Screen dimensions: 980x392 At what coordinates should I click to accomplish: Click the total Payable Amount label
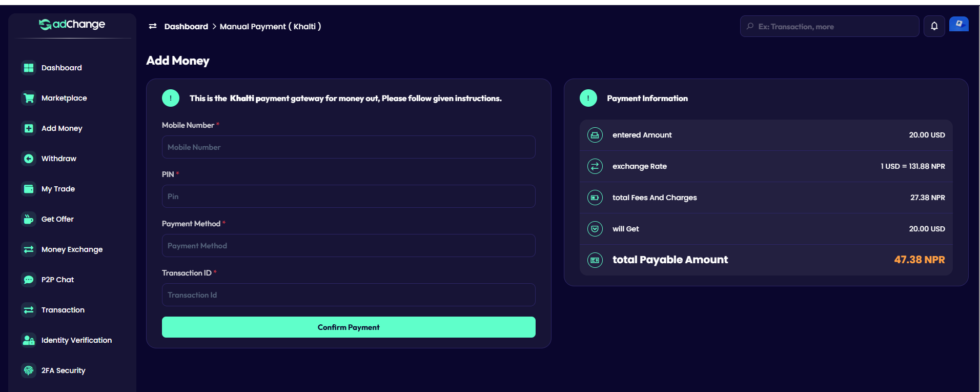670,260
